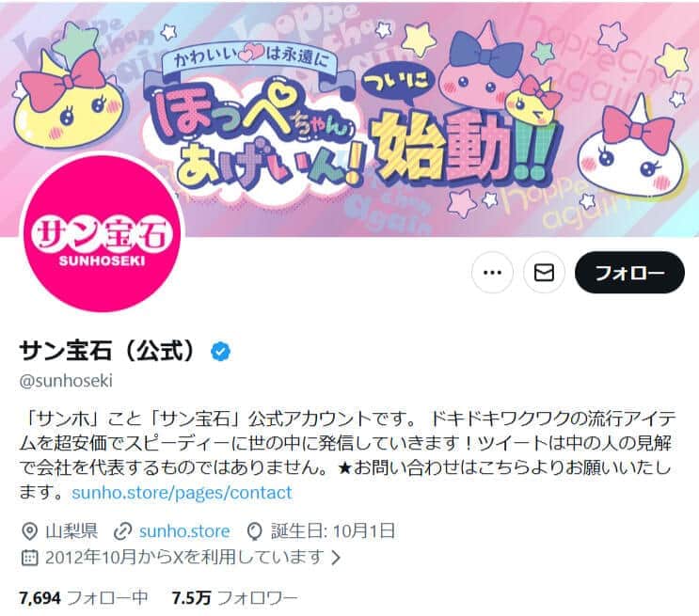Click the chain link icon

pos(122,531)
